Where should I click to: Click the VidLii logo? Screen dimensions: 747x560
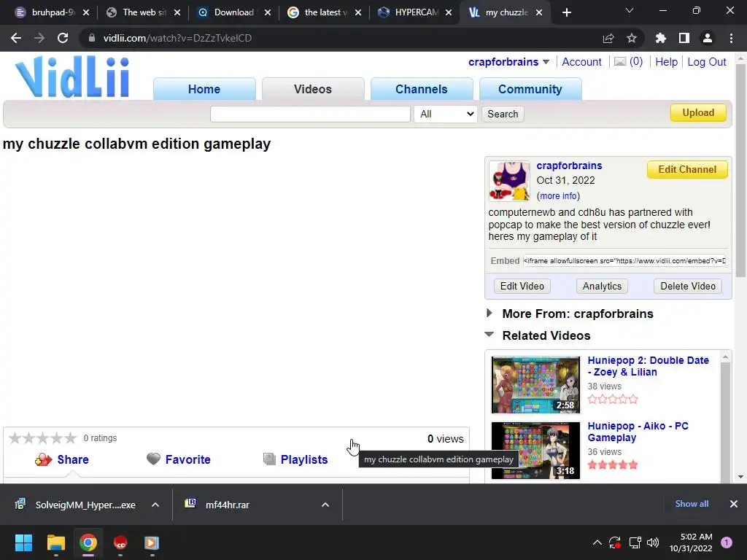tap(72, 77)
